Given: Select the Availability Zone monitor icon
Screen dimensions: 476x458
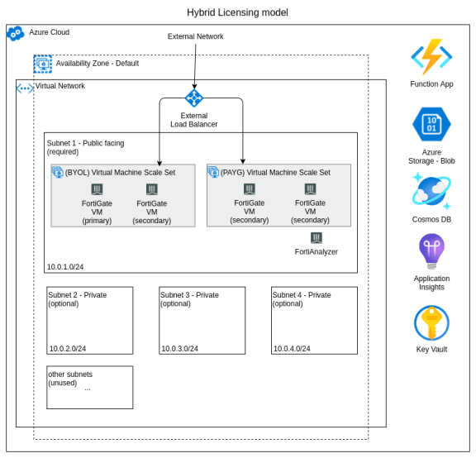Looking at the screenshot, I should [x=43, y=64].
